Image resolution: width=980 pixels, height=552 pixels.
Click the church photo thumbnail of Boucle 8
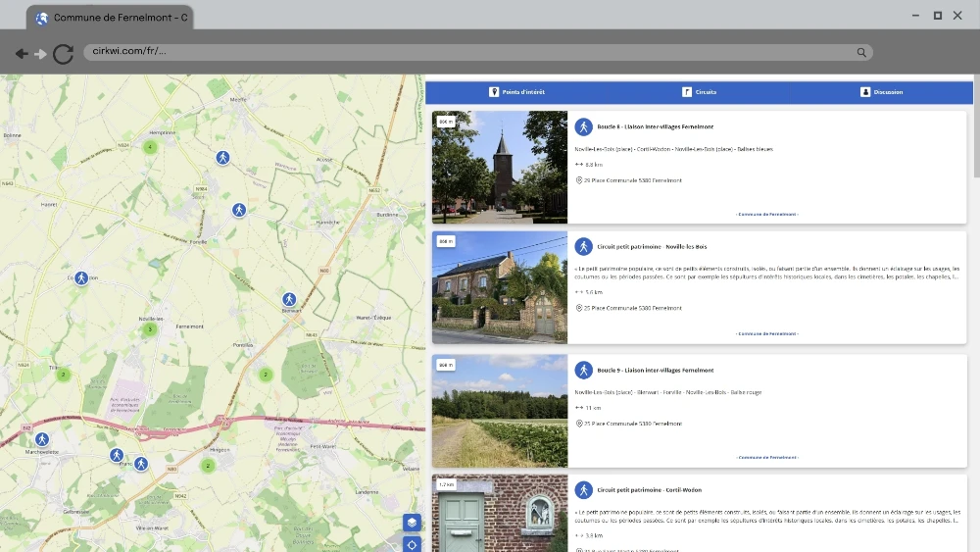point(500,168)
